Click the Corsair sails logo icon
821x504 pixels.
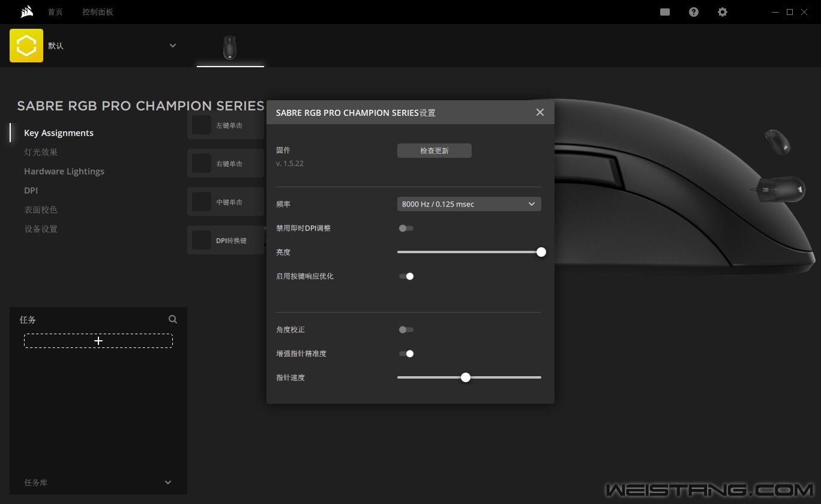click(x=26, y=12)
